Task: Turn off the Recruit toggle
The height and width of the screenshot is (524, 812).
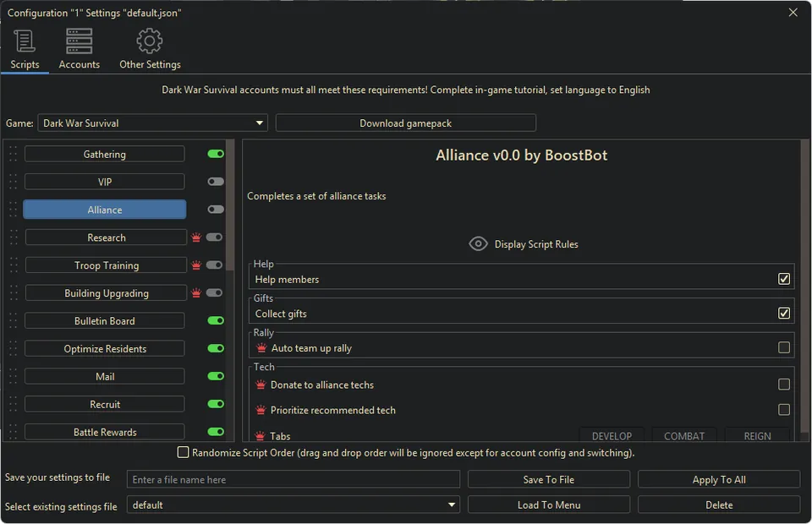Action: pyautogui.click(x=216, y=404)
